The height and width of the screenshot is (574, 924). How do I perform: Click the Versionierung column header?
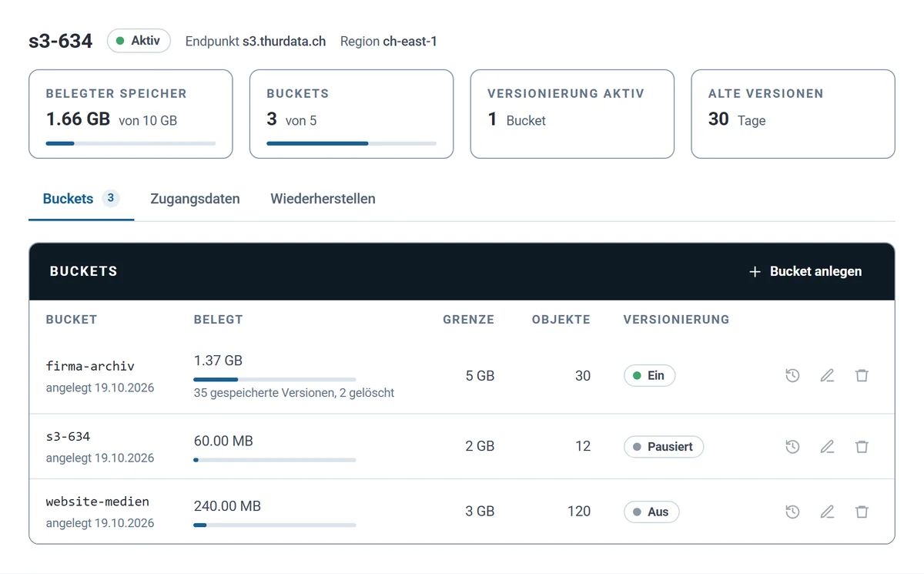676,320
